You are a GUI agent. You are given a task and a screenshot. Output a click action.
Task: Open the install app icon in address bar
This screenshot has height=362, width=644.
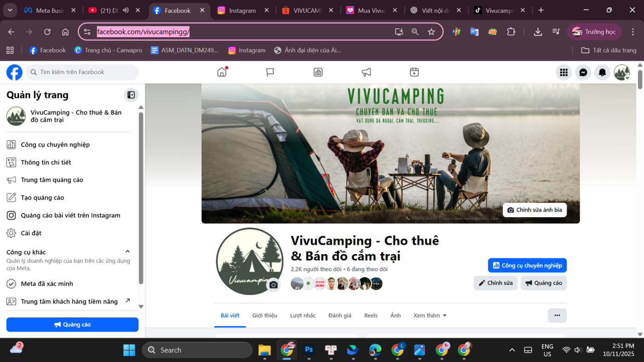[399, 32]
